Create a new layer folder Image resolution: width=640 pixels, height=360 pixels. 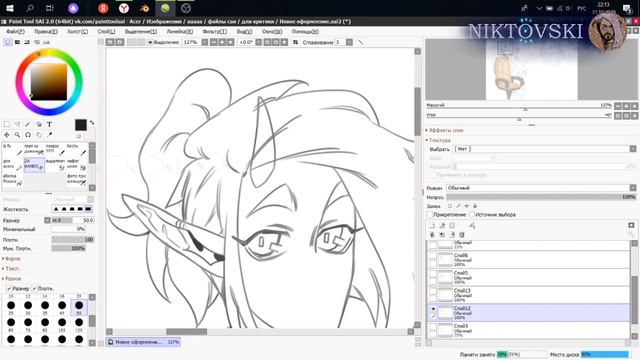pyautogui.click(x=452, y=225)
